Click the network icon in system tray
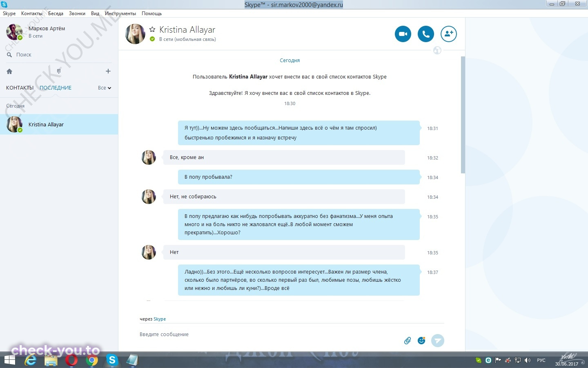Viewport: 588px width, 368px height. [x=517, y=360]
